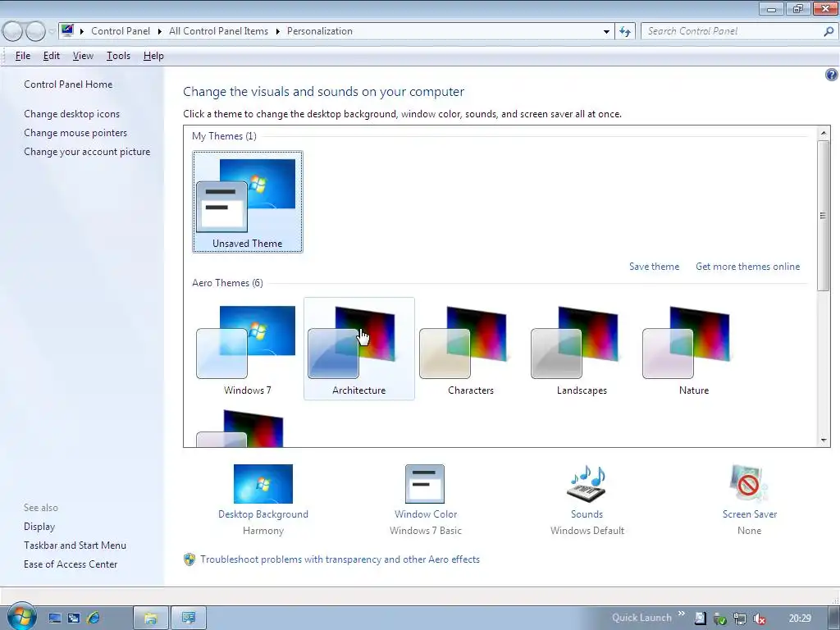840x630 pixels.
Task: Click Change your account picture link
Action: click(87, 152)
